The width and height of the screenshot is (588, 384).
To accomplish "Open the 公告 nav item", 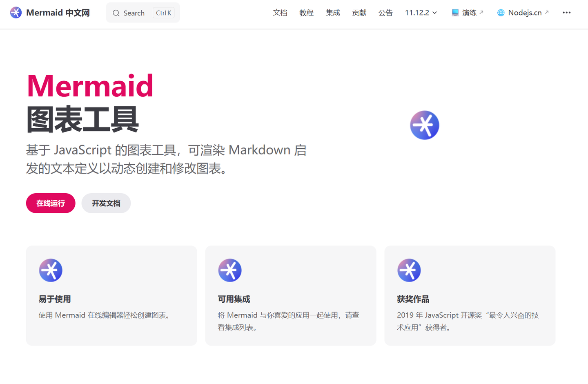I will [x=385, y=13].
